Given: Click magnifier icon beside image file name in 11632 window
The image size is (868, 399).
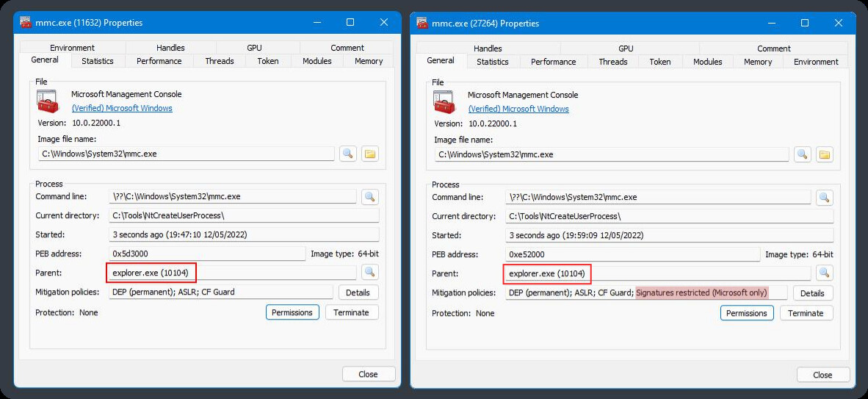Looking at the screenshot, I should [347, 154].
